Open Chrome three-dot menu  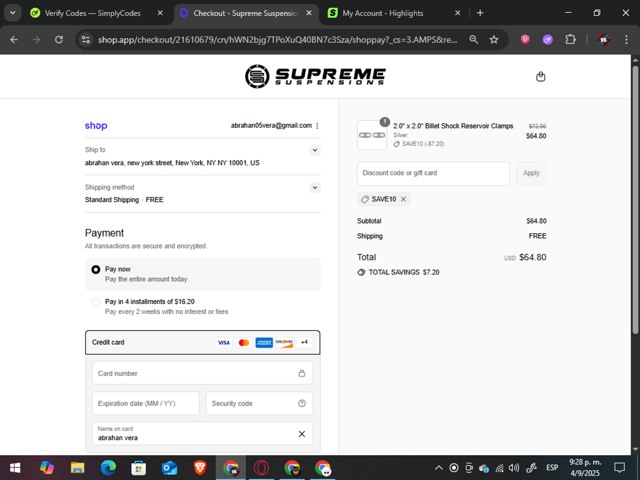[626, 40]
